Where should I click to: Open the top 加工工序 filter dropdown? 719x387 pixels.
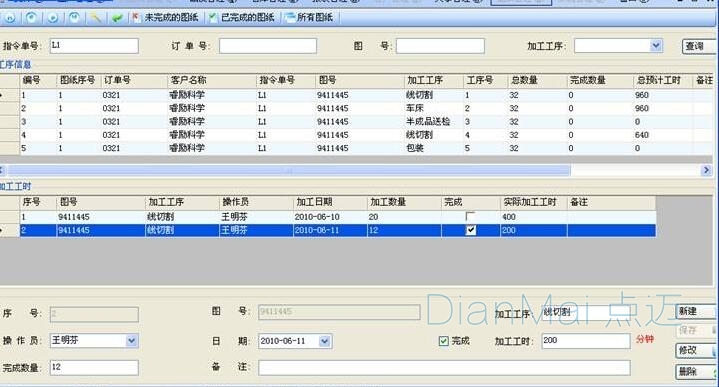(x=656, y=45)
